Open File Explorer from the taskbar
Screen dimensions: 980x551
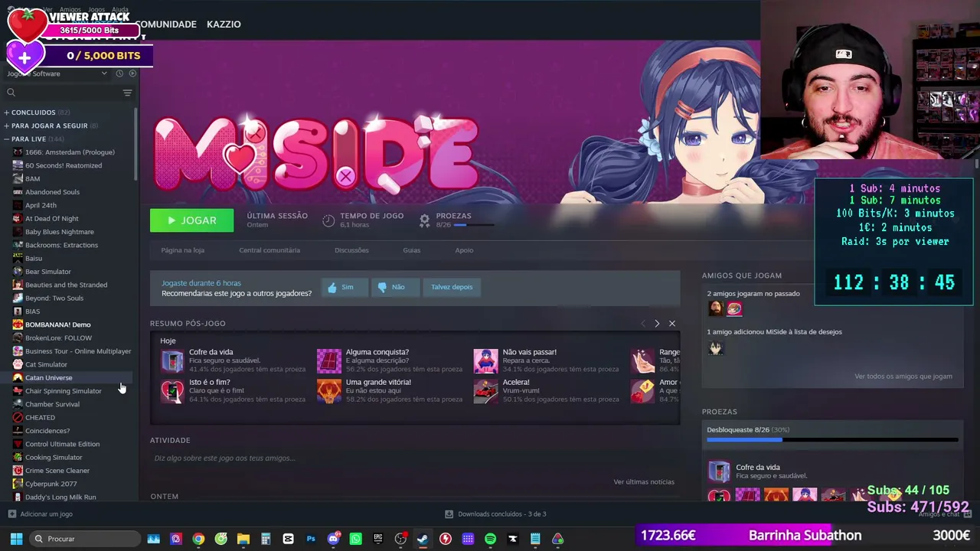click(243, 539)
